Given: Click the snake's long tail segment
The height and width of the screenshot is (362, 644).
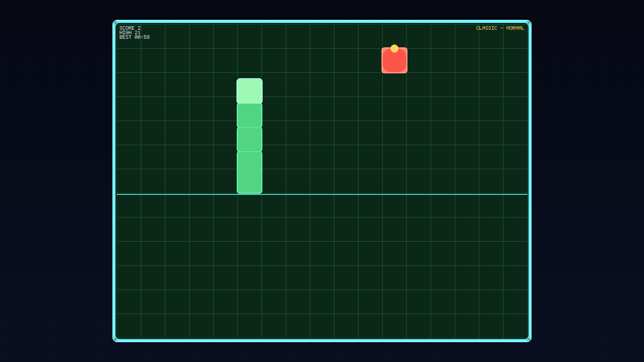Looking at the screenshot, I should pyautogui.click(x=249, y=172).
